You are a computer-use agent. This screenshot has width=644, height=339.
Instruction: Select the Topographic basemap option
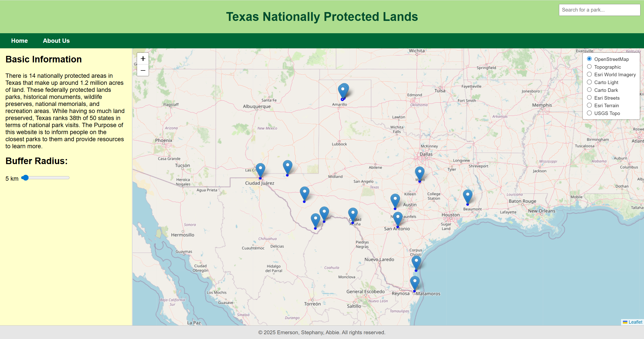pyautogui.click(x=589, y=67)
